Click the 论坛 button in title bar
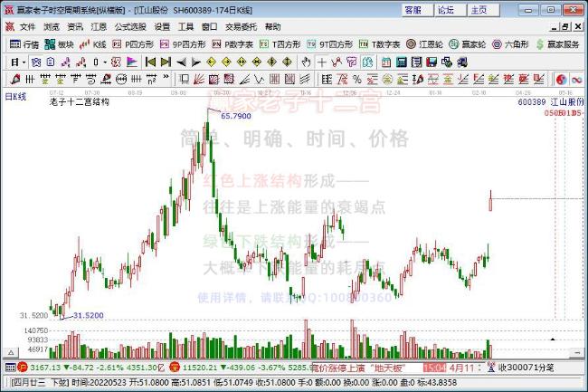The width and height of the screenshot is (588, 392). (450, 10)
